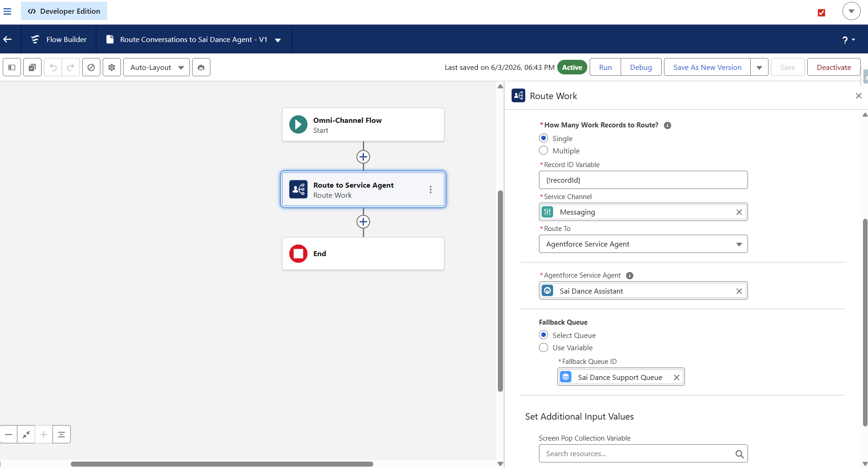Open flow settings gear icon
Viewport: 868px width, 468px height.
(112, 67)
